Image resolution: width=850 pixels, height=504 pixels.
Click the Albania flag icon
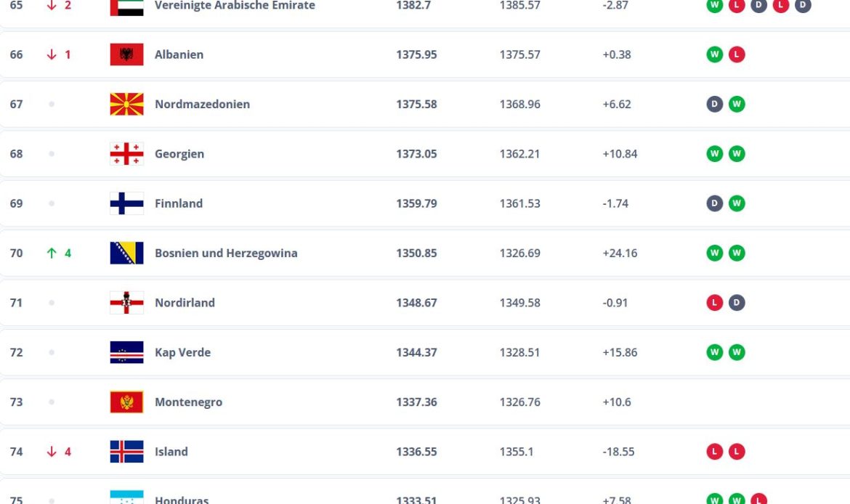(x=126, y=54)
